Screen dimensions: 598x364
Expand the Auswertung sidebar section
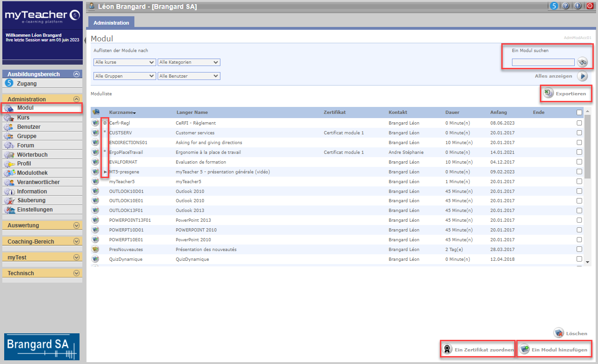coord(77,225)
